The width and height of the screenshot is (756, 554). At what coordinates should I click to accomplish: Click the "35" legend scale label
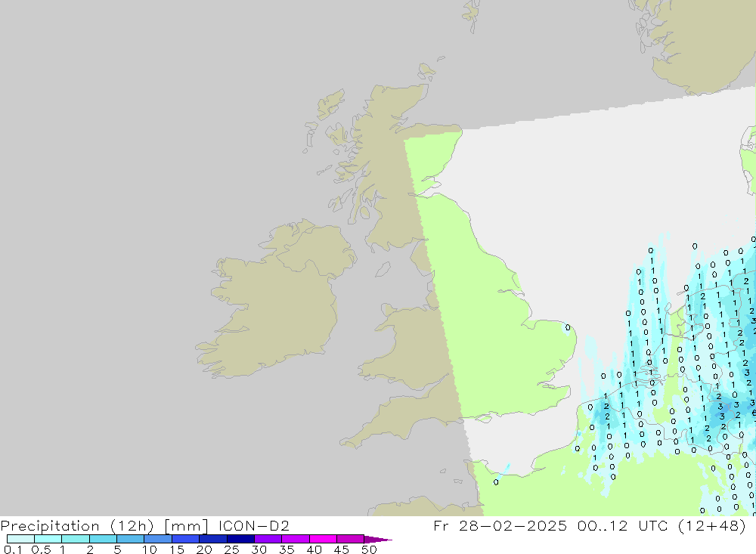(x=287, y=549)
